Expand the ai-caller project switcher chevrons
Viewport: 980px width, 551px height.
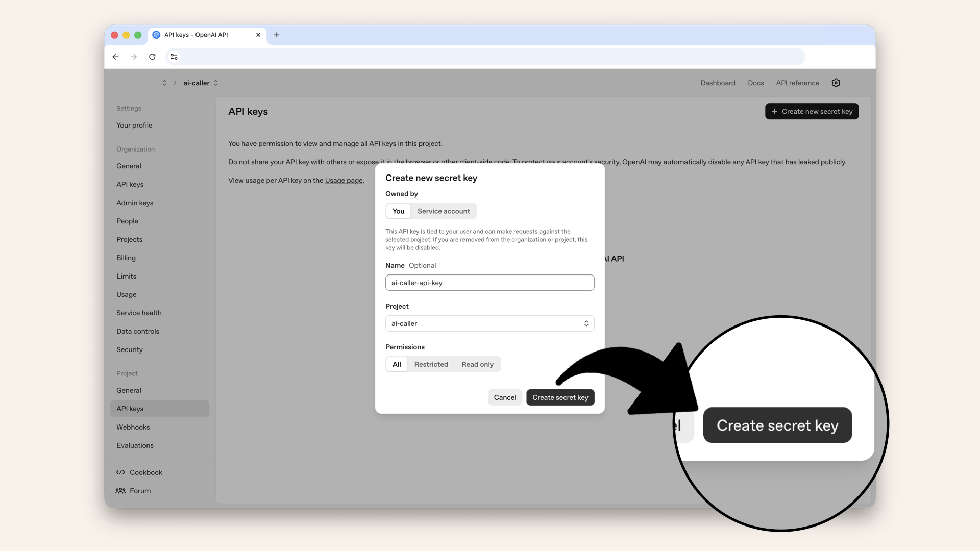pos(216,83)
